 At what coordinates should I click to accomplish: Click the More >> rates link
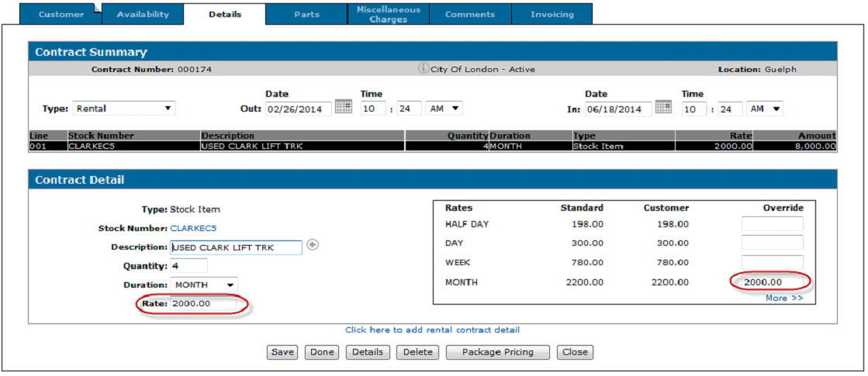point(784,298)
